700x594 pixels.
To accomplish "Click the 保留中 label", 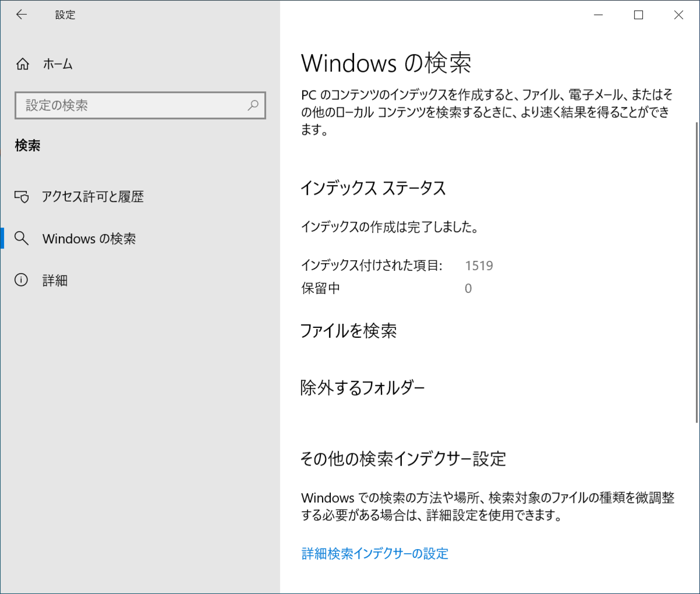I will click(x=320, y=288).
